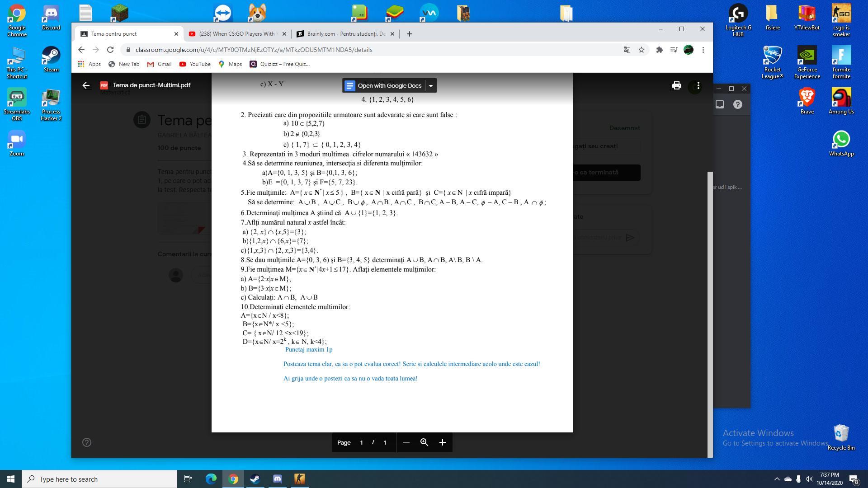This screenshot has width=868, height=488.
Task: Open the Gmail bookmark
Action: click(159, 64)
